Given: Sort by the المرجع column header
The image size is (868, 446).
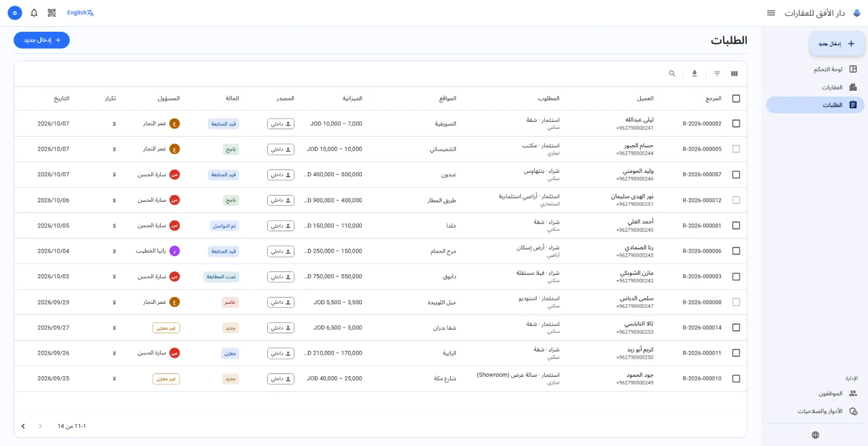Looking at the screenshot, I should tap(713, 99).
